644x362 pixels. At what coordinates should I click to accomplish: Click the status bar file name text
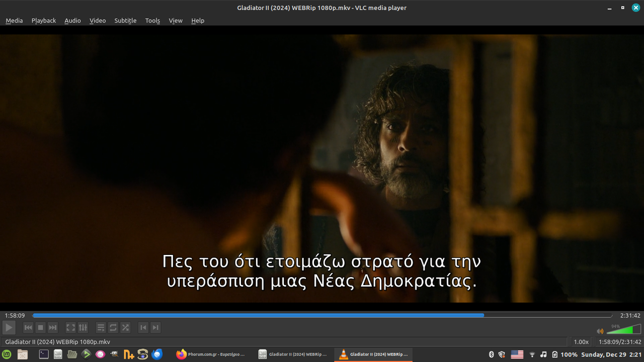(57, 342)
